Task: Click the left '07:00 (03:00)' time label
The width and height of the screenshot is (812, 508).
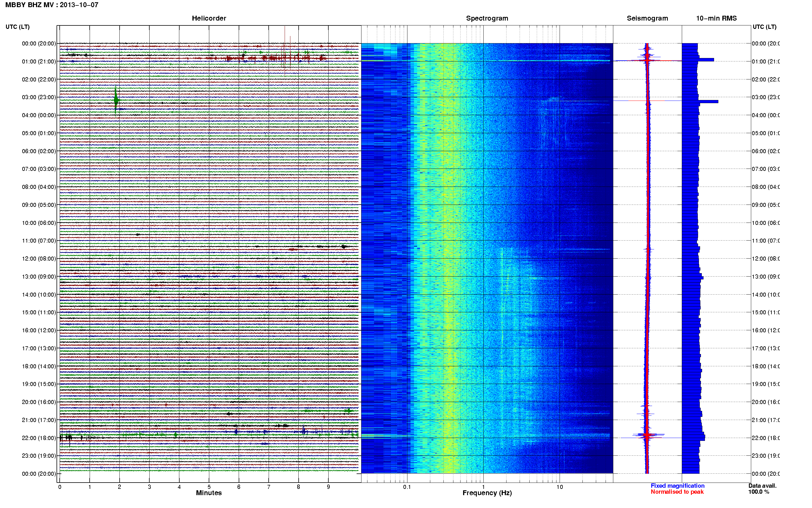Action: (39, 169)
